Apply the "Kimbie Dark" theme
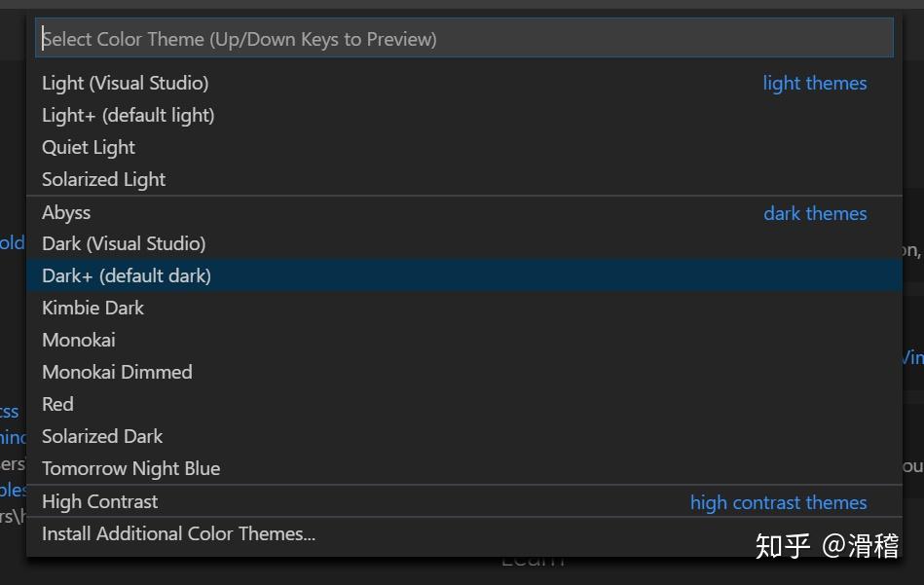 coord(92,308)
